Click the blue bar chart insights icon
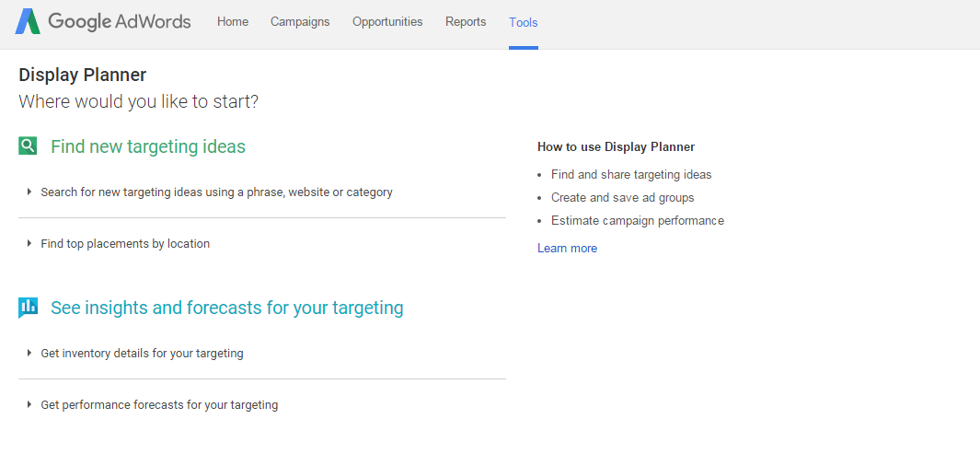The image size is (980, 454). point(29,308)
